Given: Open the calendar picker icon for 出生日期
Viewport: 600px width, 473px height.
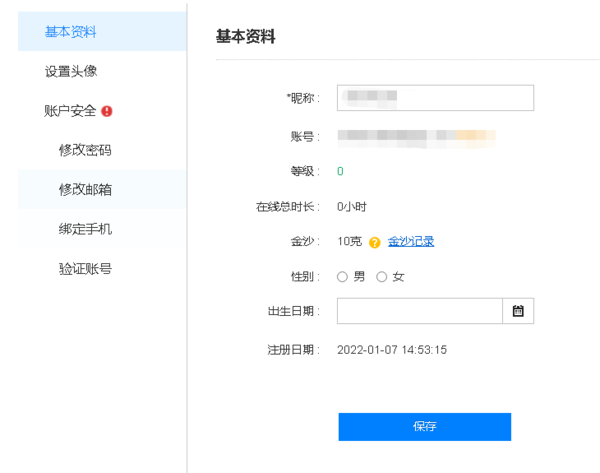Looking at the screenshot, I should point(518,311).
